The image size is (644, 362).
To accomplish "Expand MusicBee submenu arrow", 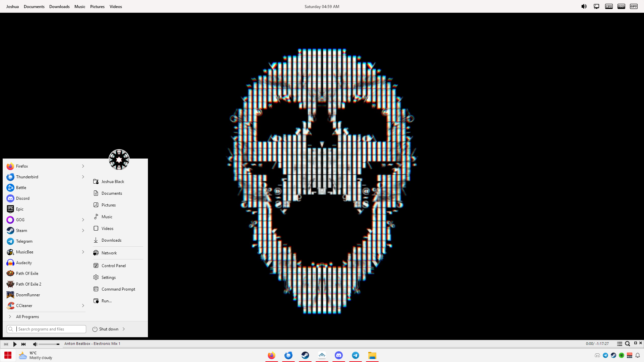I will 83,252.
